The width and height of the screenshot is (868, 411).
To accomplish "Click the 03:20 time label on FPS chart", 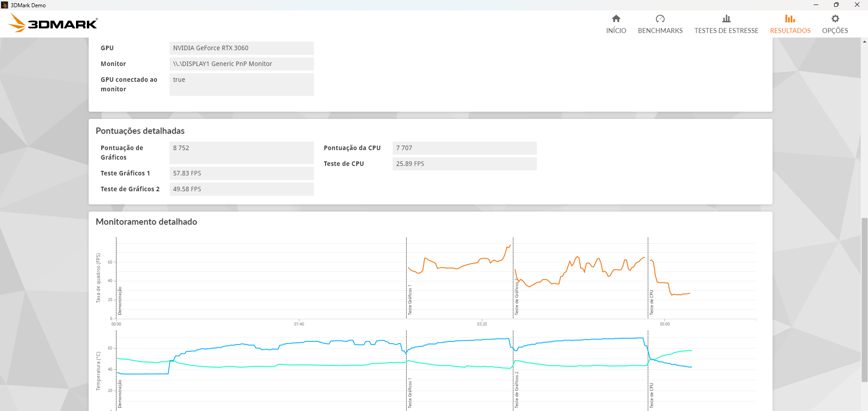I will coord(482,324).
